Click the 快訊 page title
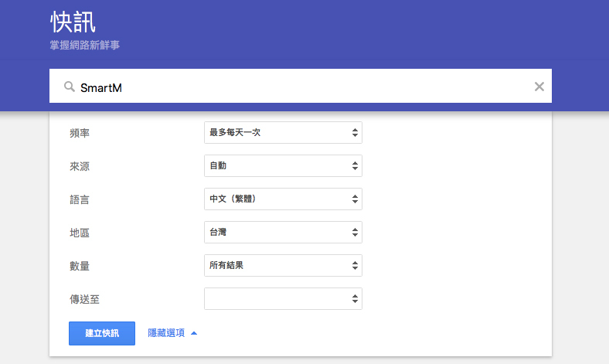Viewport: 609px width, 364px height. click(x=73, y=21)
